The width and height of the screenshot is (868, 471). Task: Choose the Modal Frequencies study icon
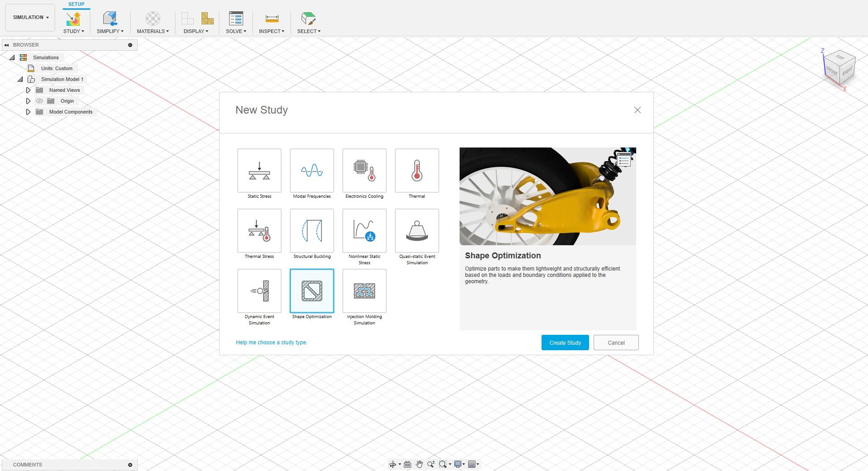click(x=312, y=171)
